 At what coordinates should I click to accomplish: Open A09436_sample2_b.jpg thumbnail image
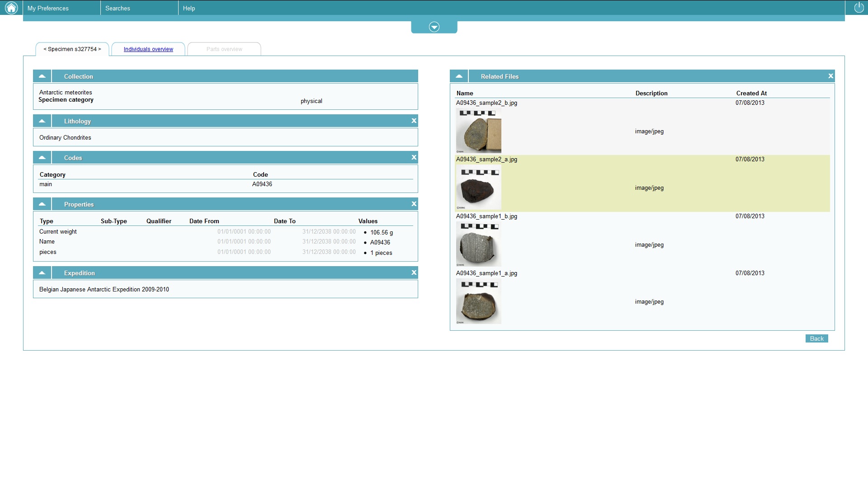click(478, 131)
